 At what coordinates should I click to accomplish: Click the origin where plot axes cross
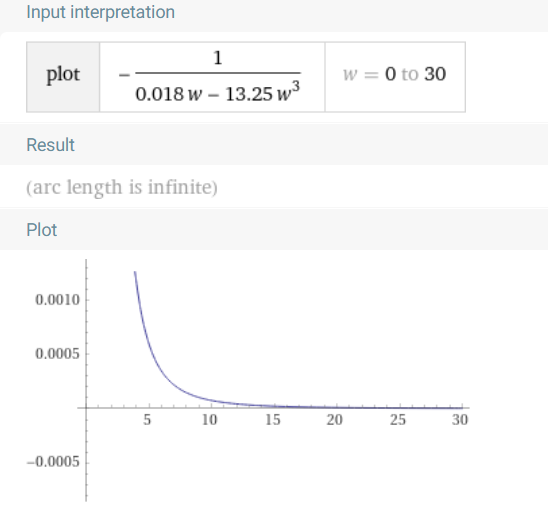pyautogui.click(x=86, y=408)
